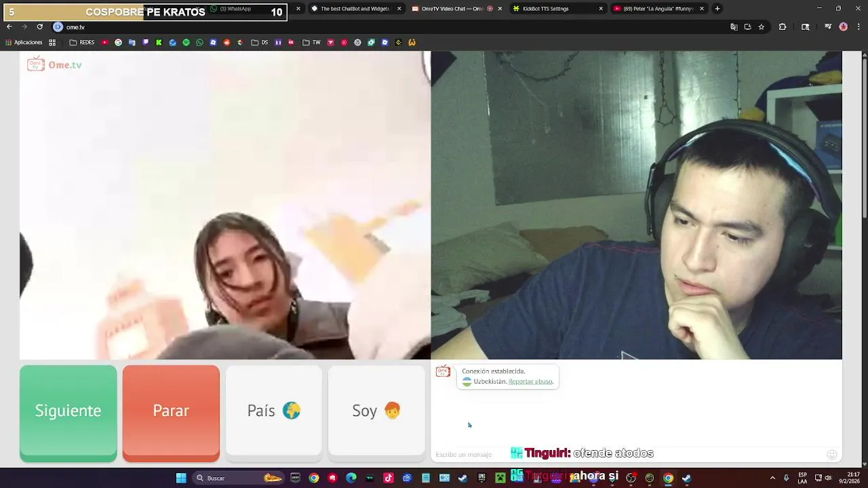Expand the TW bookmarks folder

click(311, 42)
